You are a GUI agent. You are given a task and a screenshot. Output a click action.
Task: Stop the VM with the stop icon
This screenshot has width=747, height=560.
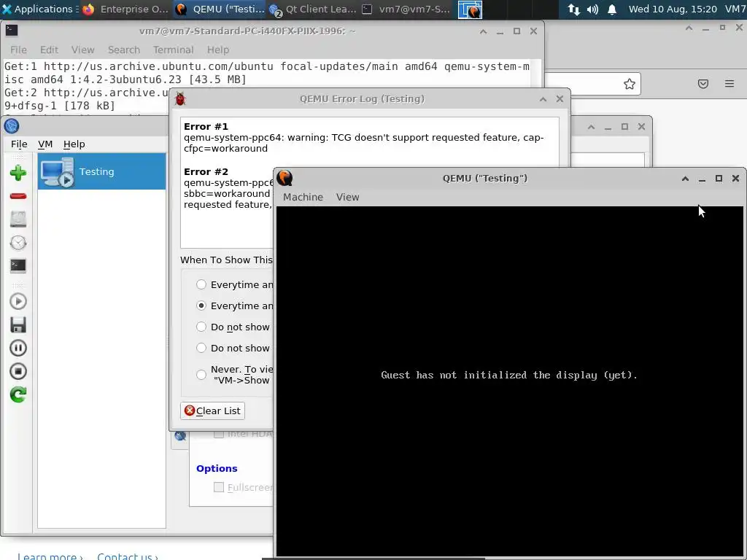coord(18,371)
